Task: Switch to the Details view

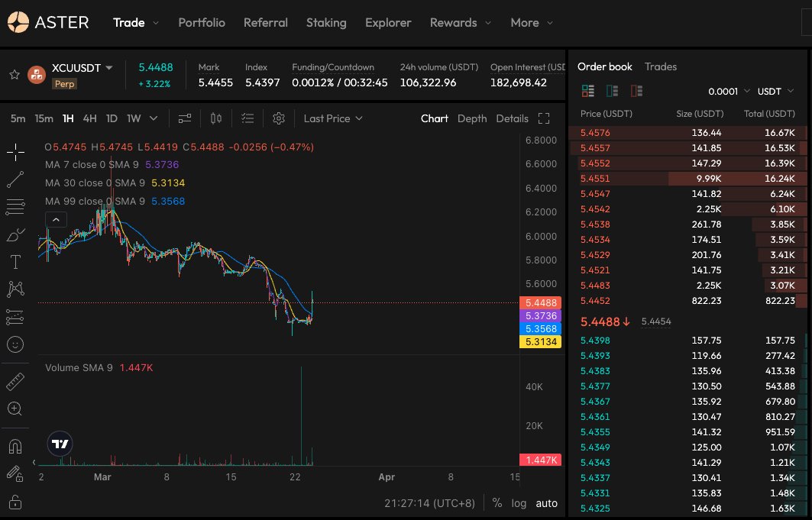Action: [x=512, y=118]
